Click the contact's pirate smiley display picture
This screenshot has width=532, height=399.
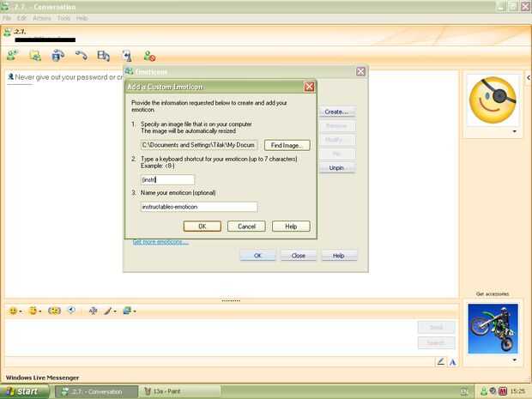point(493,100)
